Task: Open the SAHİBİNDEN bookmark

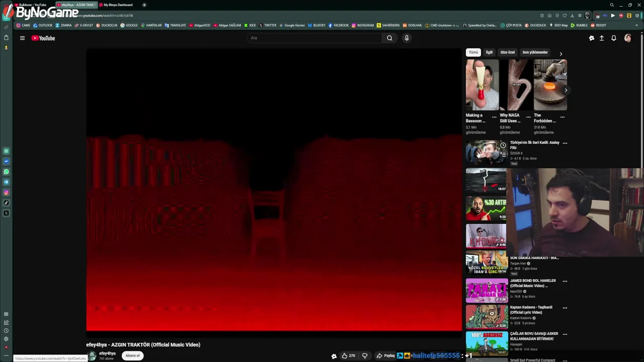Action: [388, 25]
